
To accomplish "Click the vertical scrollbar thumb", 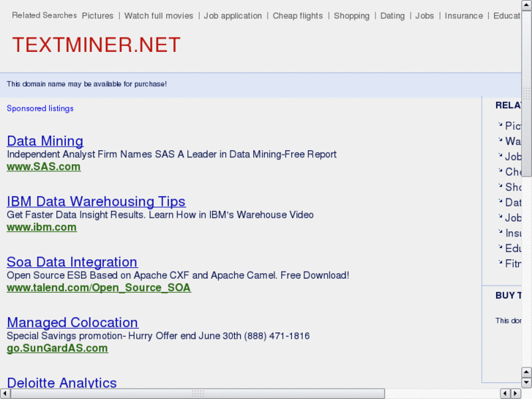I will click(x=526, y=94).
